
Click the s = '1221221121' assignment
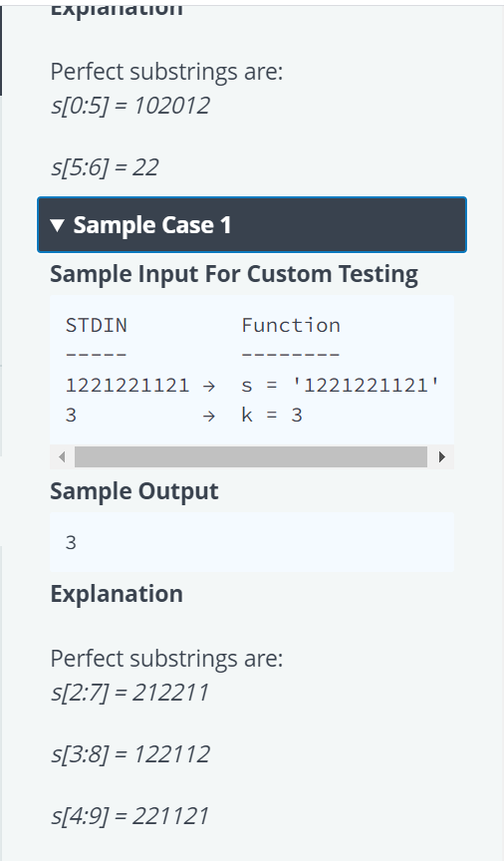coord(341,385)
